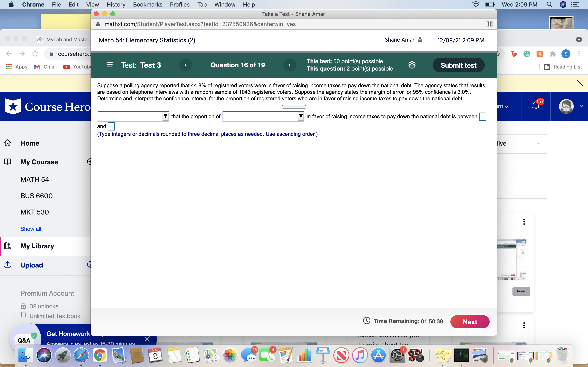Open the History menu
The height and width of the screenshot is (367, 588).
(x=116, y=4)
